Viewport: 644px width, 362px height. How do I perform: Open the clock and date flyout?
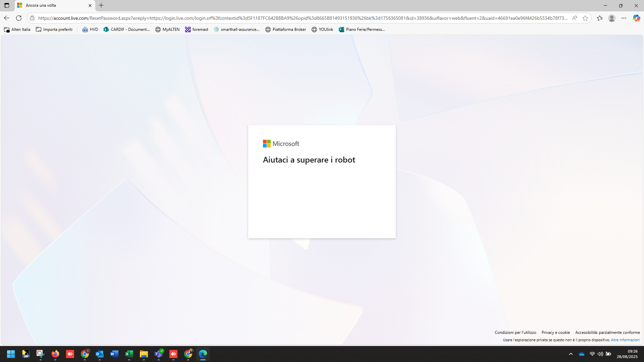point(627,354)
